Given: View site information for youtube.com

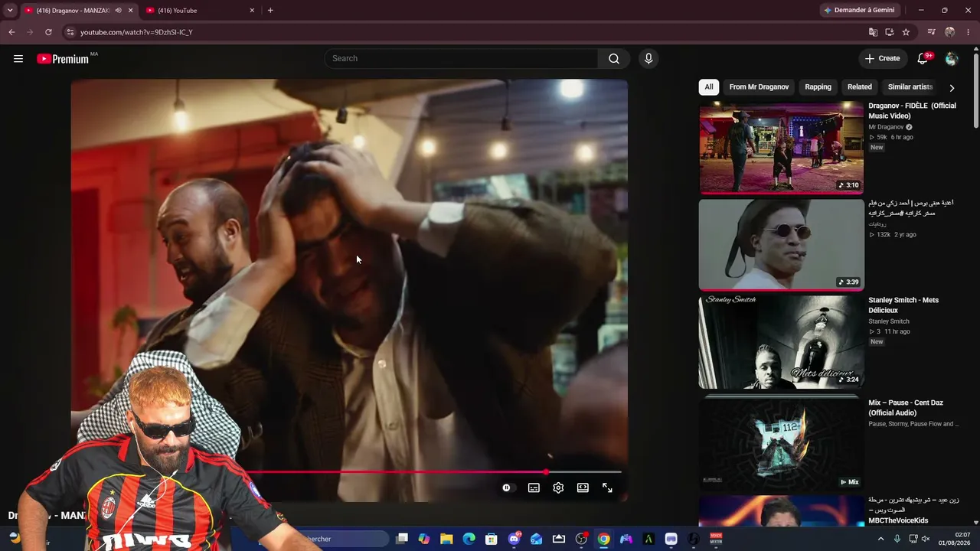Looking at the screenshot, I should pyautogui.click(x=70, y=32).
